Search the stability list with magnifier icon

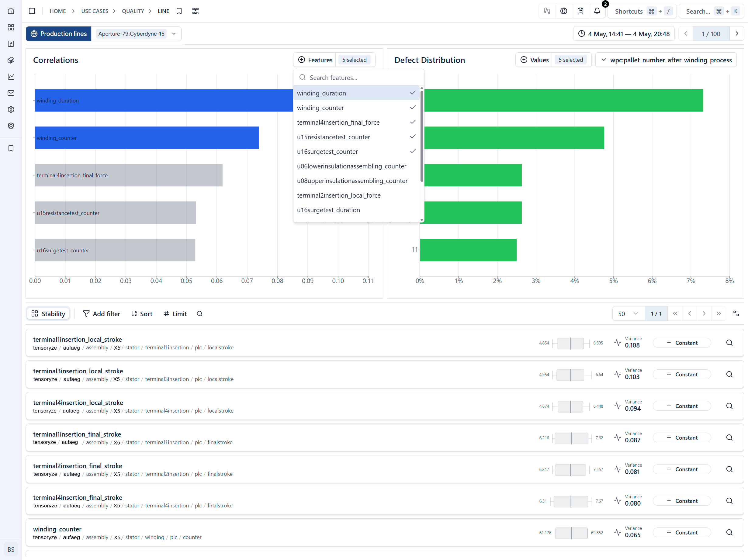coord(199,314)
